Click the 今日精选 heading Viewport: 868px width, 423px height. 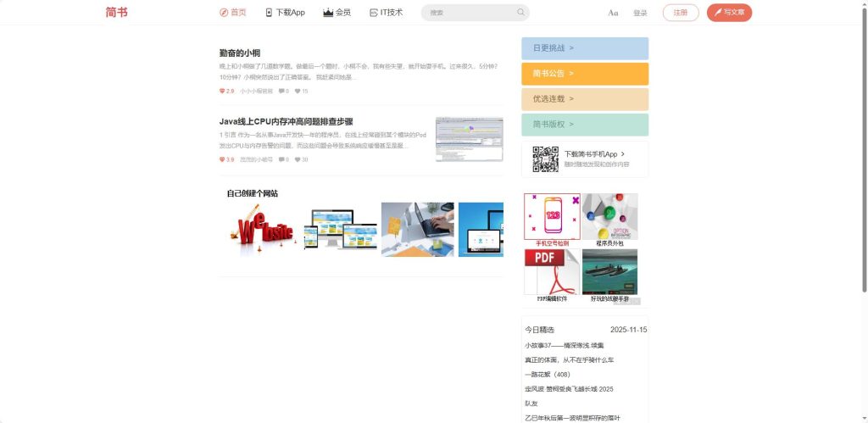coord(540,330)
